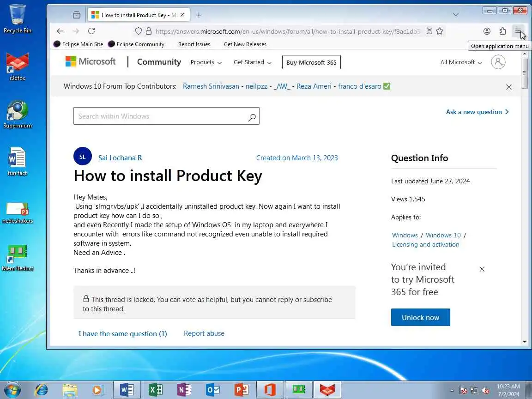Screen dimensions: 532x399
Task: Open OneNote from the taskbar
Action: tap(184, 390)
